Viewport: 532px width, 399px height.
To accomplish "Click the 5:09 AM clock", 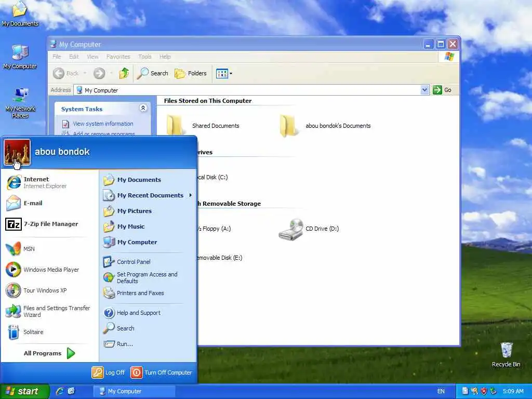I will (513, 391).
